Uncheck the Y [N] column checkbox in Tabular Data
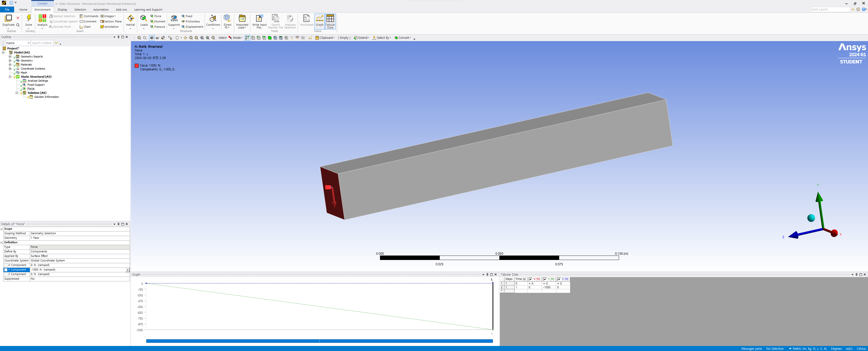Screen dimensions: 868x351 click(545, 279)
